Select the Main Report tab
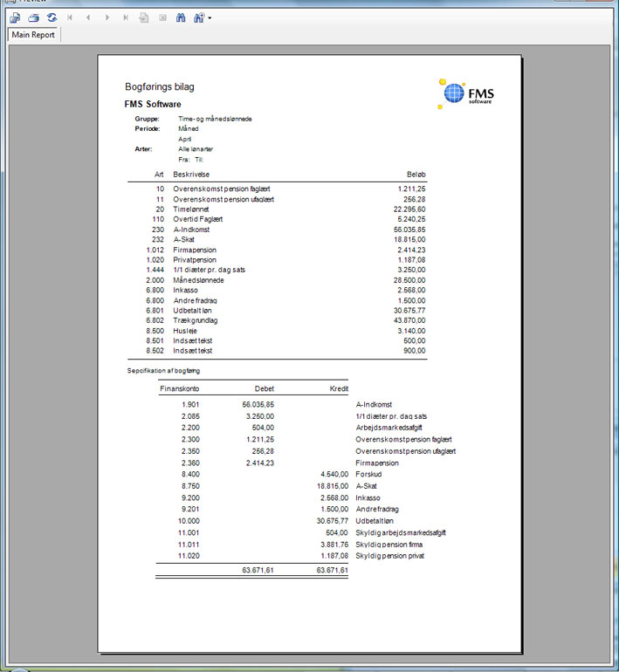 click(33, 35)
